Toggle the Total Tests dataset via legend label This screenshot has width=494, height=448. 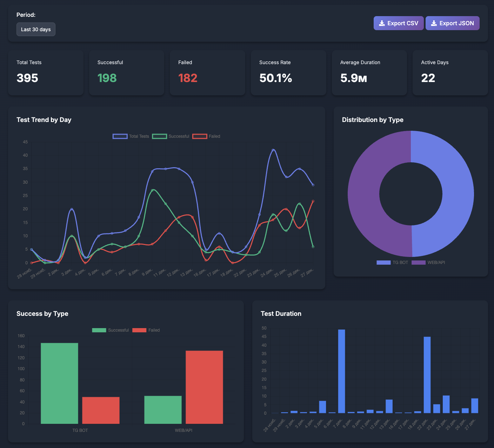coord(139,136)
